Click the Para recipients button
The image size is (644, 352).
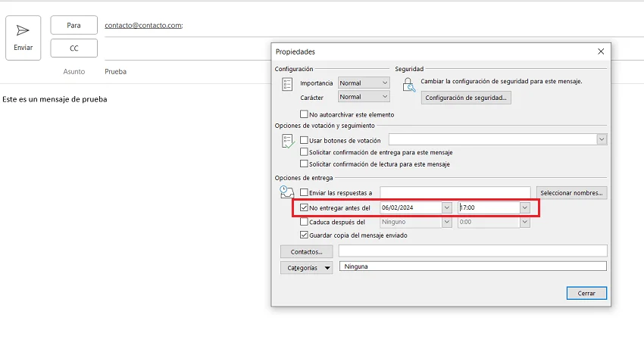point(74,25)
